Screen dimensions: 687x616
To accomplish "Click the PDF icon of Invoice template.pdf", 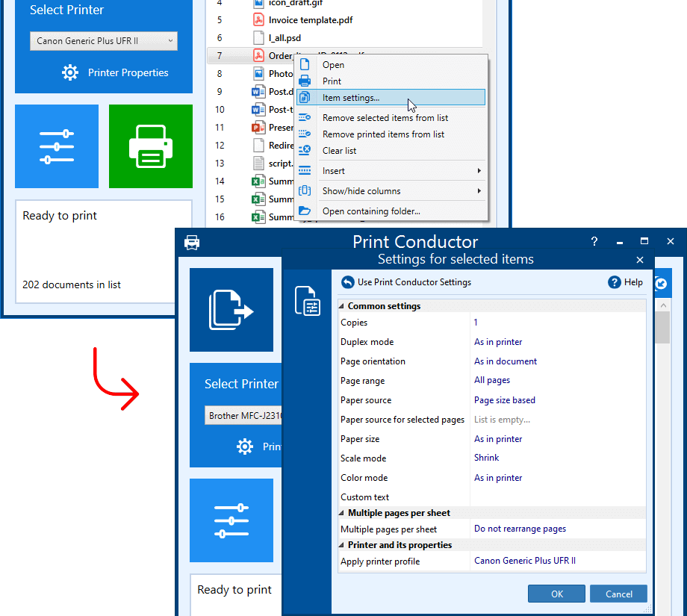I will coord(258,19).
